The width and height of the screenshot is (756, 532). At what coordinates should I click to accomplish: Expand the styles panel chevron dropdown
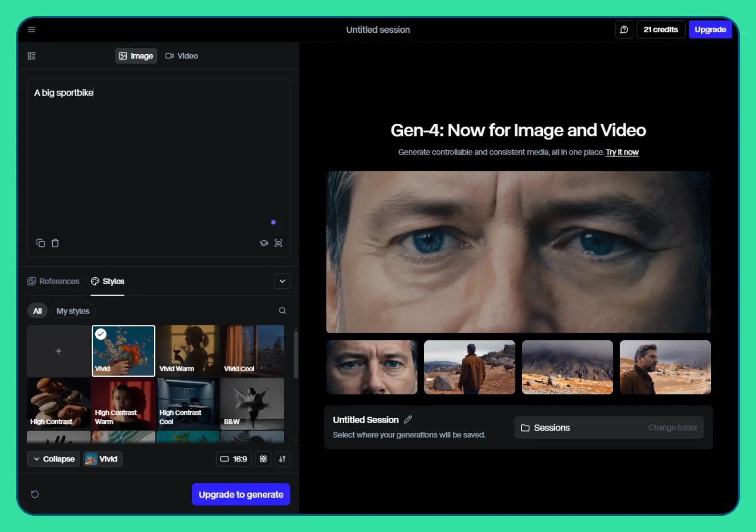[282, 281]
